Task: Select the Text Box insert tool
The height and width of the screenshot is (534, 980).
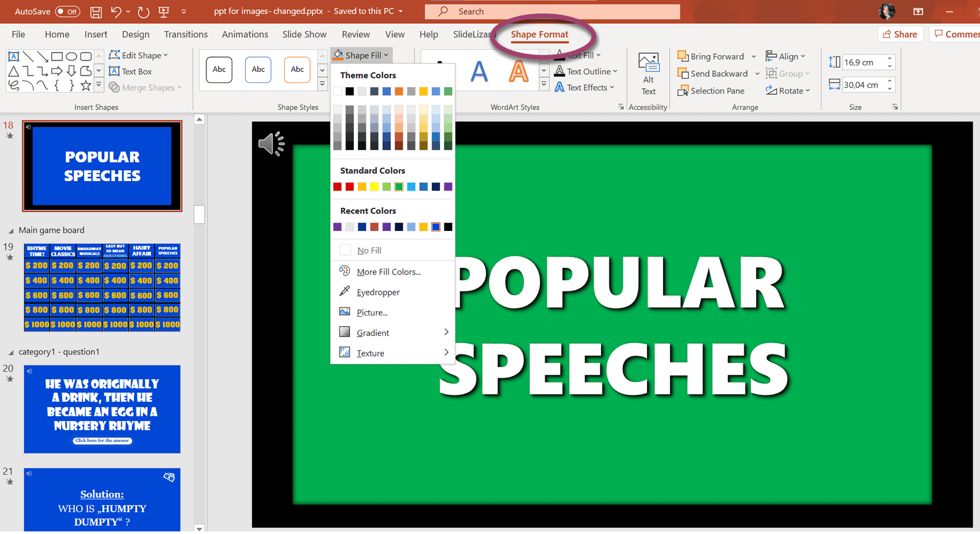Action: pos(130,71)
